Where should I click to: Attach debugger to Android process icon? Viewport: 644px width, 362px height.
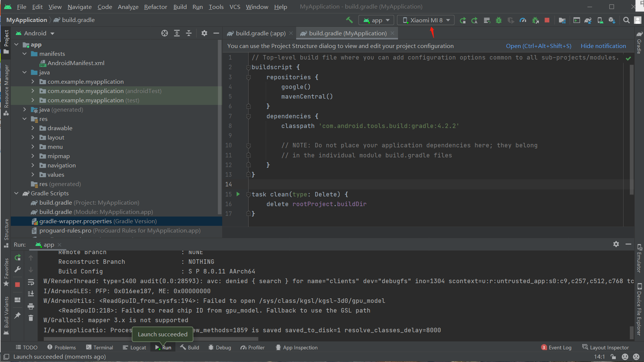pyautogui.click(x=535, y=20)
